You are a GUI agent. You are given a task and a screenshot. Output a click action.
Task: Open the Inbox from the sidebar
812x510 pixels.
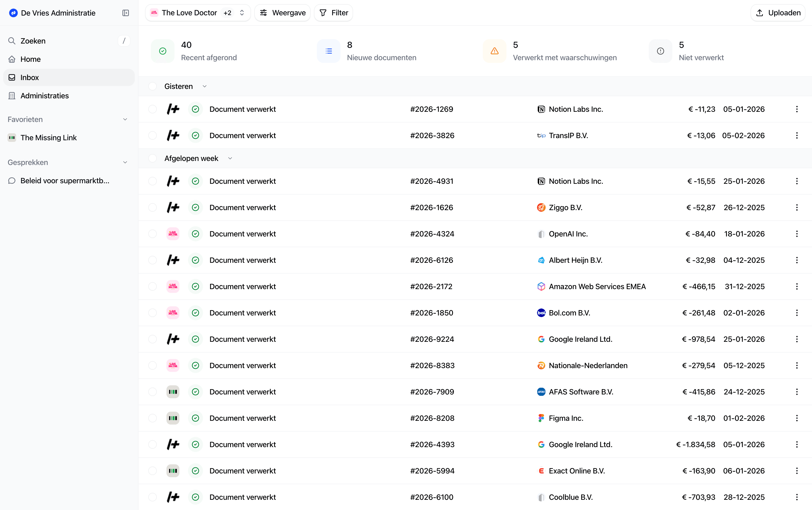click(29, 77)
